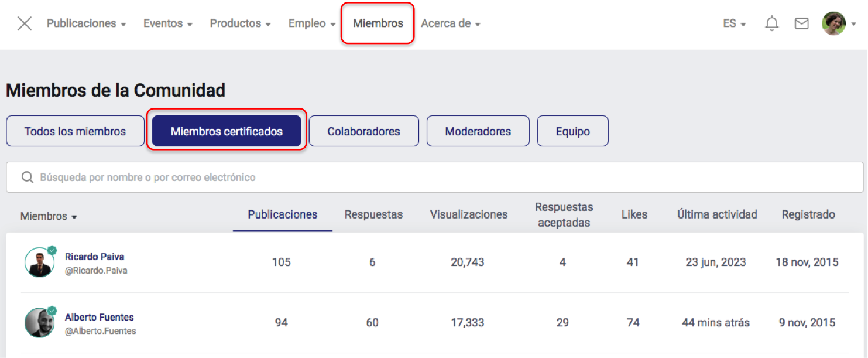The height and width of the screenshot is (358, 868).
Task: Click the X close icon in navbar
Action: (25, 24)
